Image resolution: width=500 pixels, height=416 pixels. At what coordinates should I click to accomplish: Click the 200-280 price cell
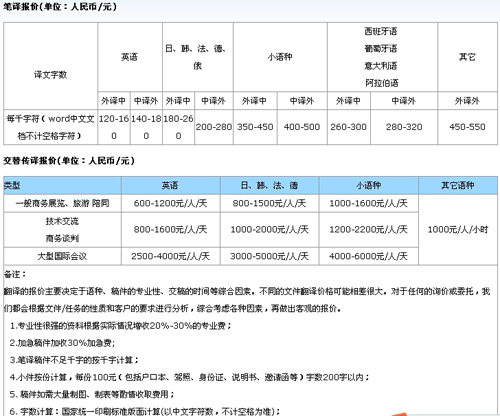pos(214,127)
